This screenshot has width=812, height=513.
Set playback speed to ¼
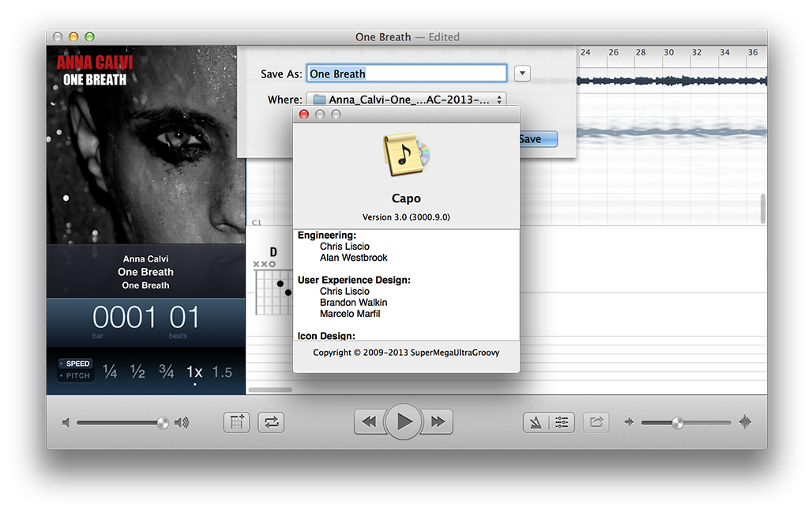[110, 372]
